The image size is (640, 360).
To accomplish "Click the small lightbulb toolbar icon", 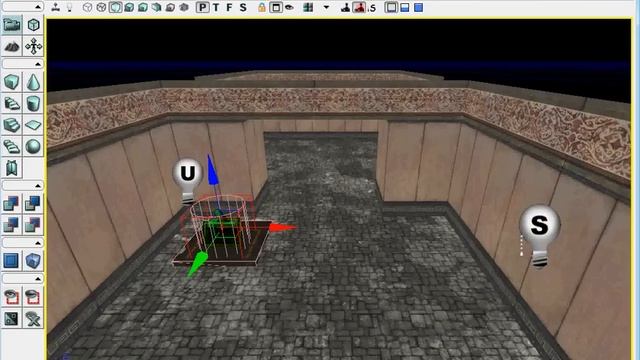I will click(70, 7).
